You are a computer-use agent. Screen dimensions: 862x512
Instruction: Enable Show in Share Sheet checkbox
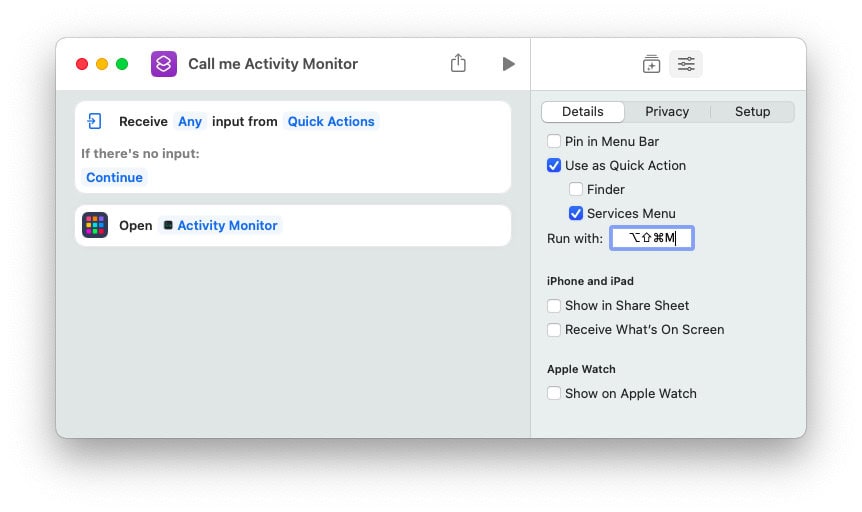click(554, 305)
